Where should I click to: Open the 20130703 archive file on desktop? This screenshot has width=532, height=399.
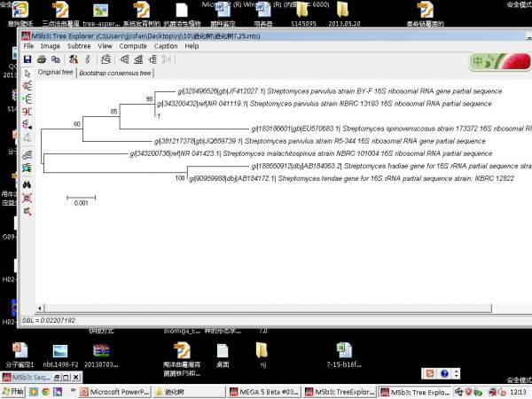101,356
